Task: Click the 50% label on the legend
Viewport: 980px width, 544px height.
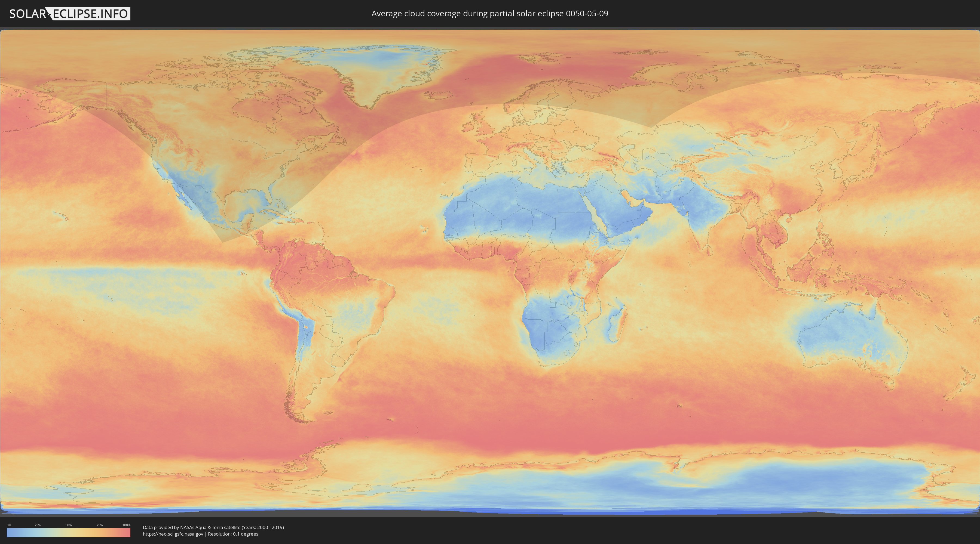Action: click(69, 525)
